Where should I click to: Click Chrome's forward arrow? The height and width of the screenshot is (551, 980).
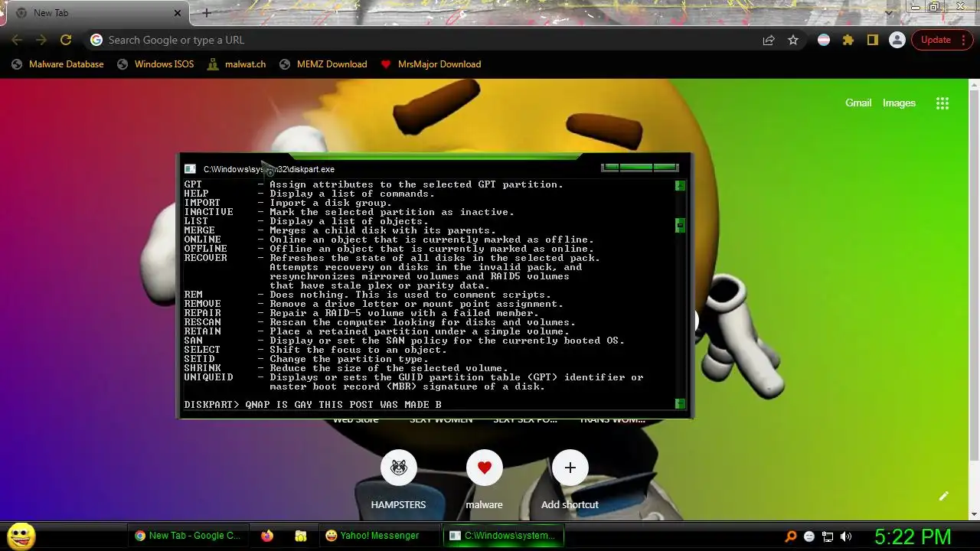(41, 40)
